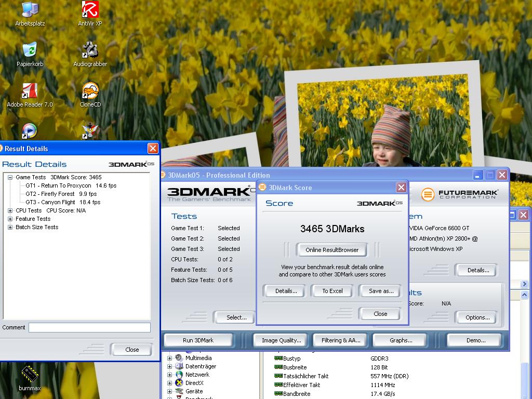Click the scroll up arrow in background window
Viewport: 532px width, 399px height.
[524, 295]
